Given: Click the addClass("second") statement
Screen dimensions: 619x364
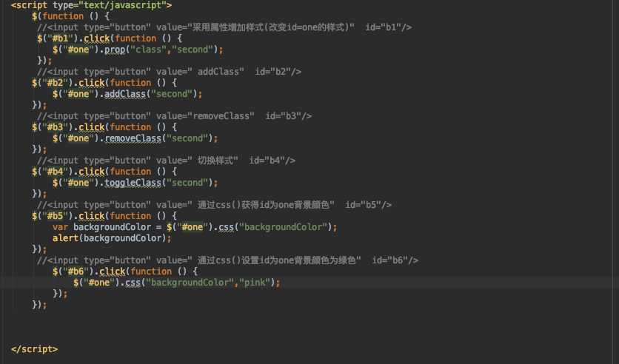Looking at the screenshot, I should coord(127,94).
